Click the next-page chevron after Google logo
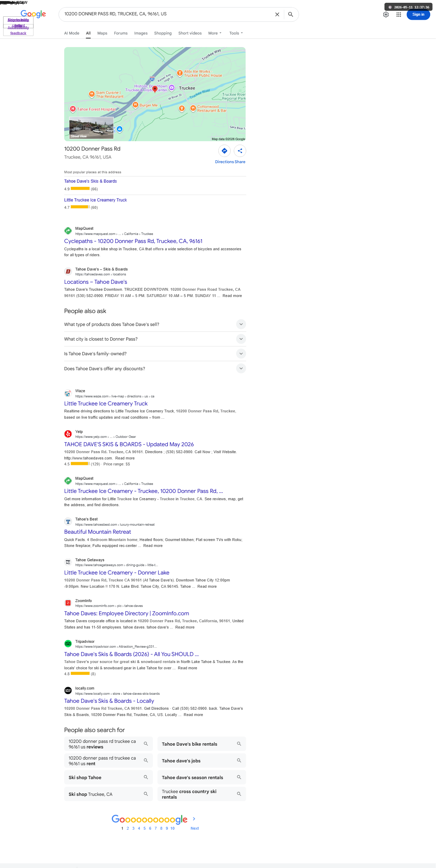Viewport: 441px width, 868px height. (194, 818)
